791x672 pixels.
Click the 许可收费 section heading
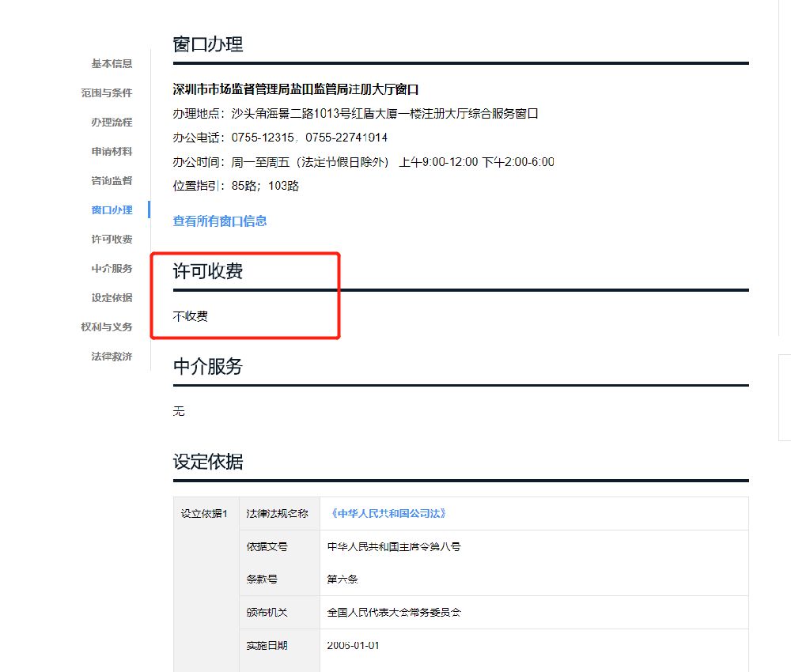(x=208, y=272)
